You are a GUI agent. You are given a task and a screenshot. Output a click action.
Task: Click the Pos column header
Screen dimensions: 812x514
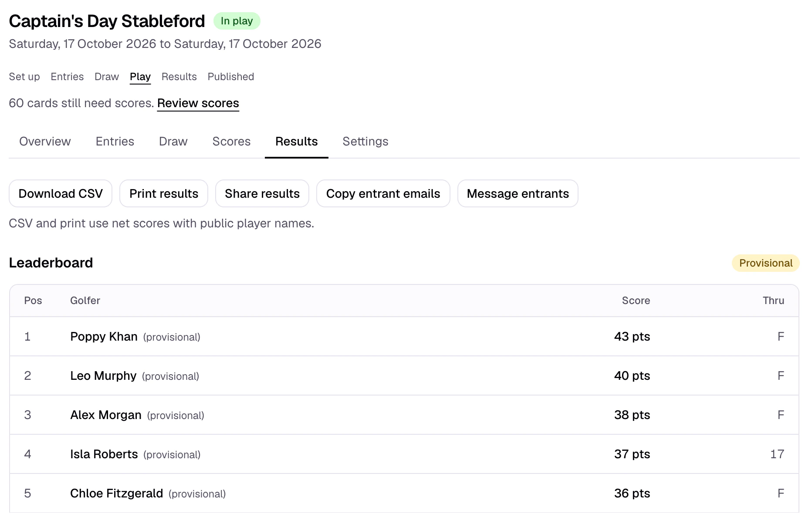(33, 301)
